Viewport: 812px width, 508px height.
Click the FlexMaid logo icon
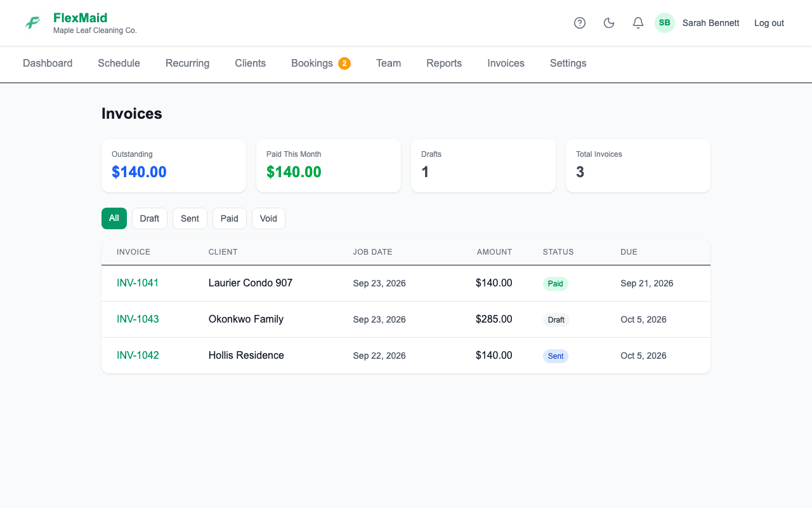(33, 23)
